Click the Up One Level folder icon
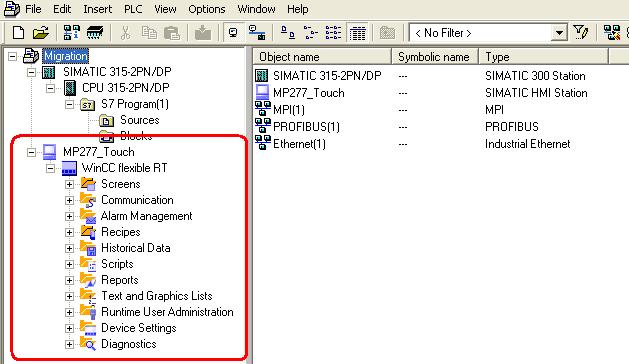629x364 pixels. point(387,33)
